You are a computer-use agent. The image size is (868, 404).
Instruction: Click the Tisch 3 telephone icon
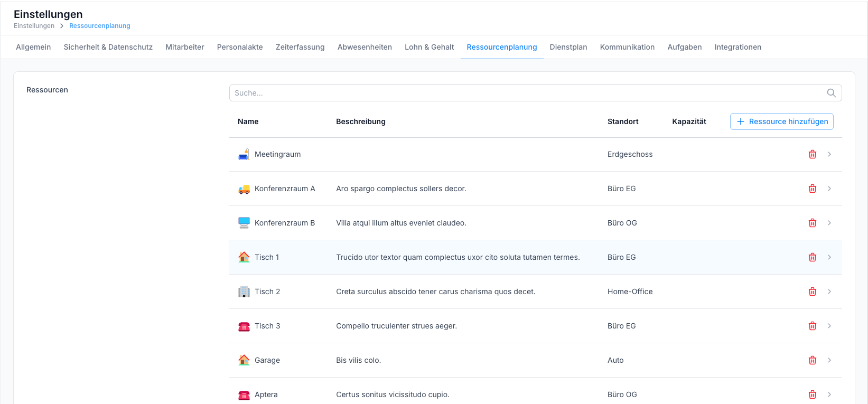244,326
